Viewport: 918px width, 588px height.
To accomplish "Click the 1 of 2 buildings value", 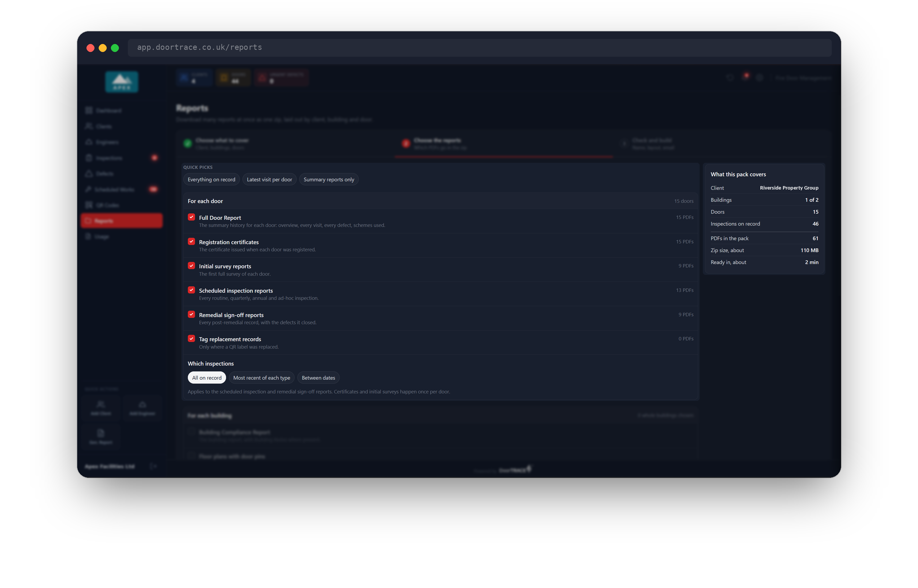I will tap(812, 200).
